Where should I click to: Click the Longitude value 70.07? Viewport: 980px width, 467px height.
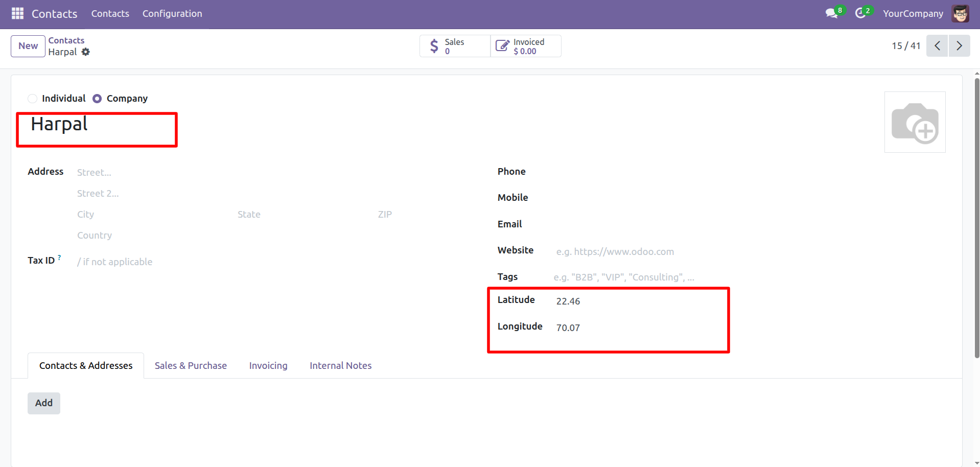pyautogui.click(x=568, y=328)
